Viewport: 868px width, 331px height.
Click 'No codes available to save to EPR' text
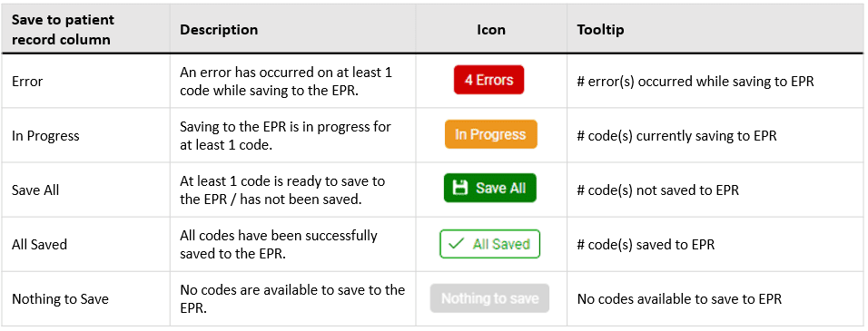(679, 299)
